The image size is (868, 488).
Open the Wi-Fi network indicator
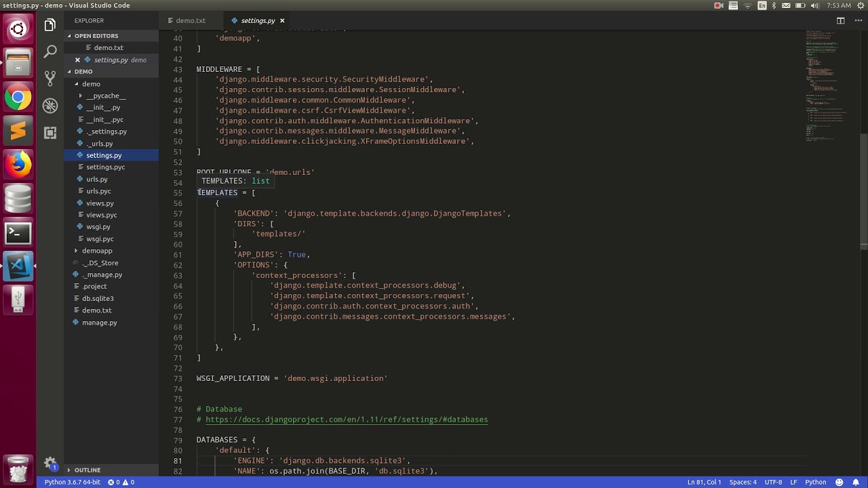point(748,5)
